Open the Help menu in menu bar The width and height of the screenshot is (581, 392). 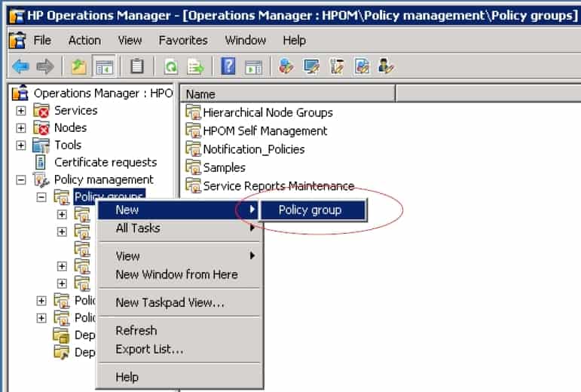coord(294,41)
